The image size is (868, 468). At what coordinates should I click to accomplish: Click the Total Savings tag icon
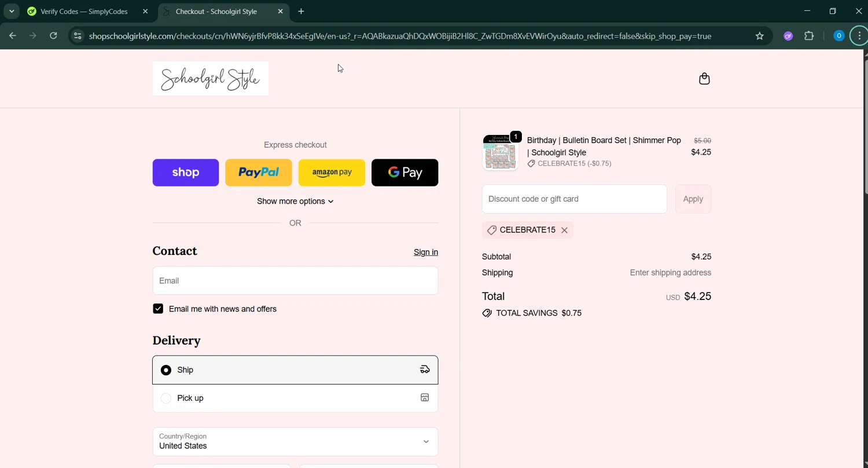[487, 313]
